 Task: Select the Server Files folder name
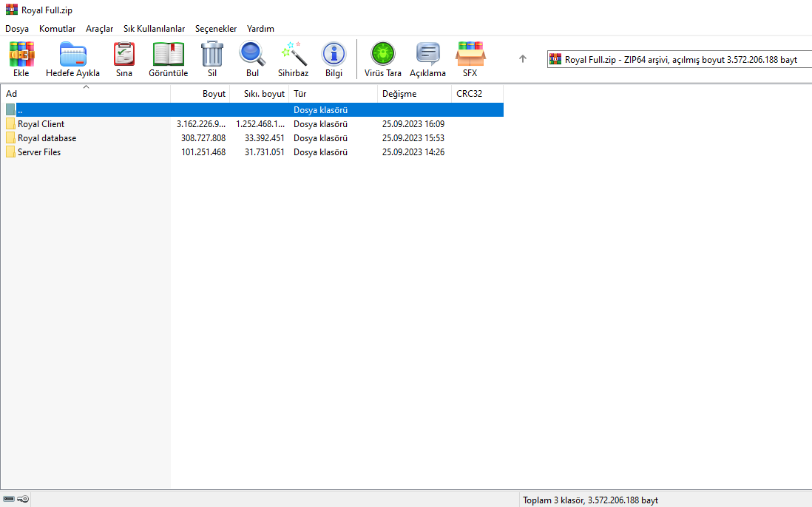tap(39, 152)
